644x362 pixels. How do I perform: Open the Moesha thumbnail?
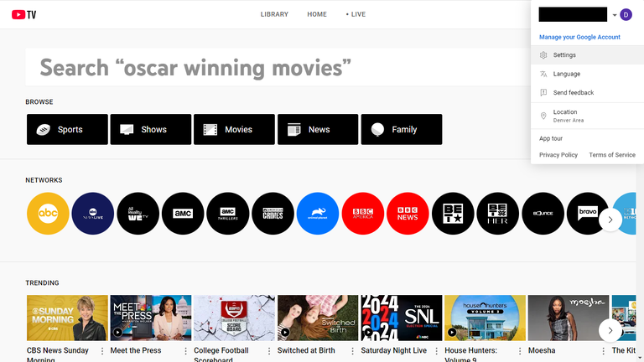pyautogui.click(x=569, y=318)
